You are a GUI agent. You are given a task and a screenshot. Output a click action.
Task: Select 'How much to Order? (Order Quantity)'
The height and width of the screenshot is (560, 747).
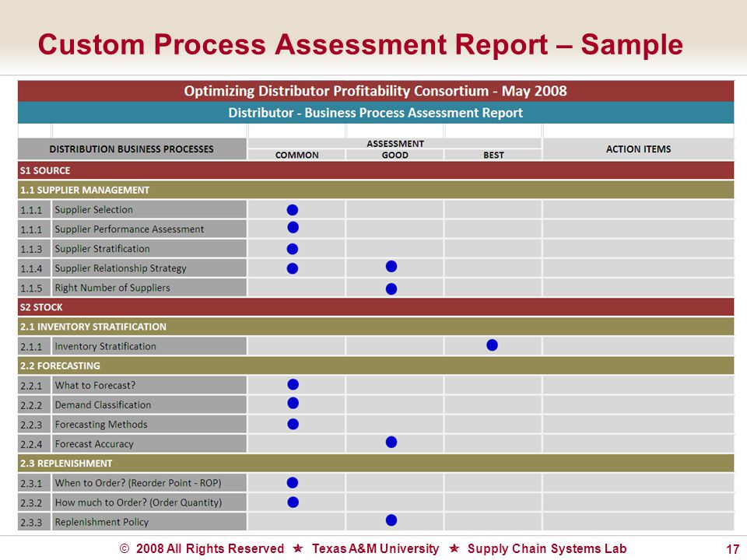[x=139, y=502]
